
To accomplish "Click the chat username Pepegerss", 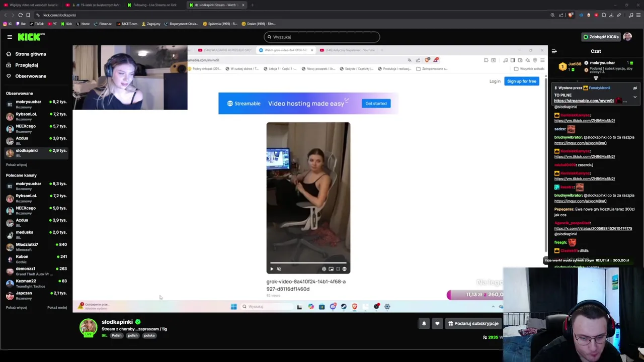I will pyautogui.click(x=564, y=209).
